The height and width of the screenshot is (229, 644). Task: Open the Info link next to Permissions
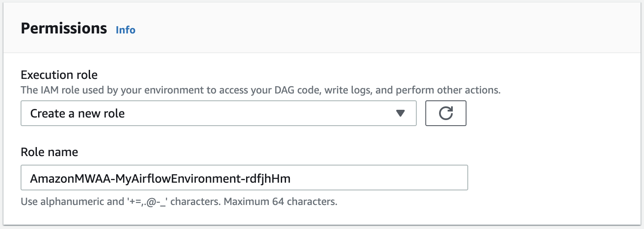click(126, 30)
